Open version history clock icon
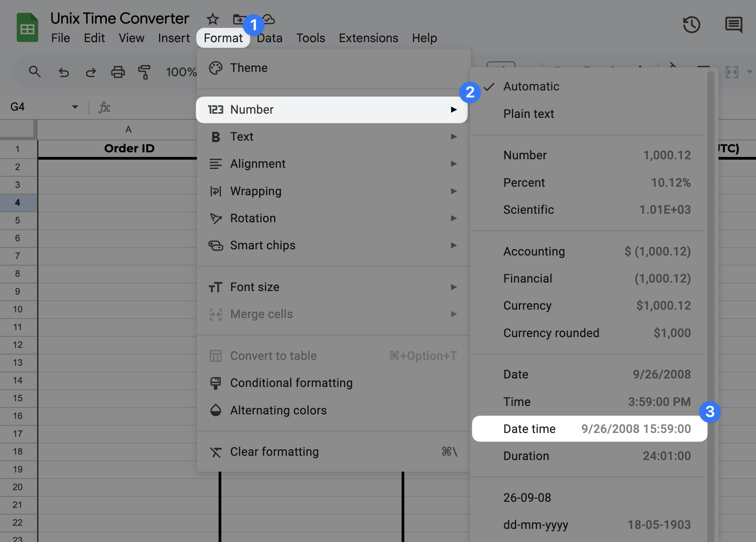Image resolution: width=756 pixels, height=542 pixels. tap(691, 25)
